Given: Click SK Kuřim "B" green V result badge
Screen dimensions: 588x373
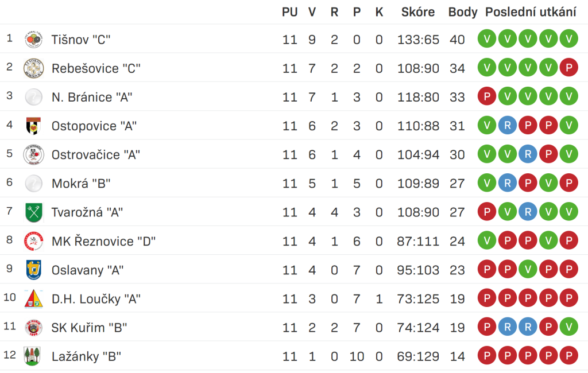Looking at the screenshot, I should (568, 327).
